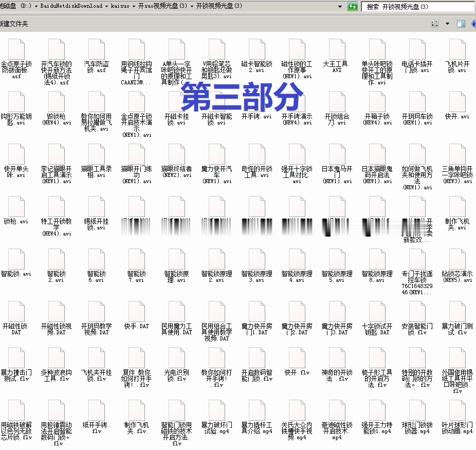
Task: Click the 新建文件夹 button
Action: point(13,24)
